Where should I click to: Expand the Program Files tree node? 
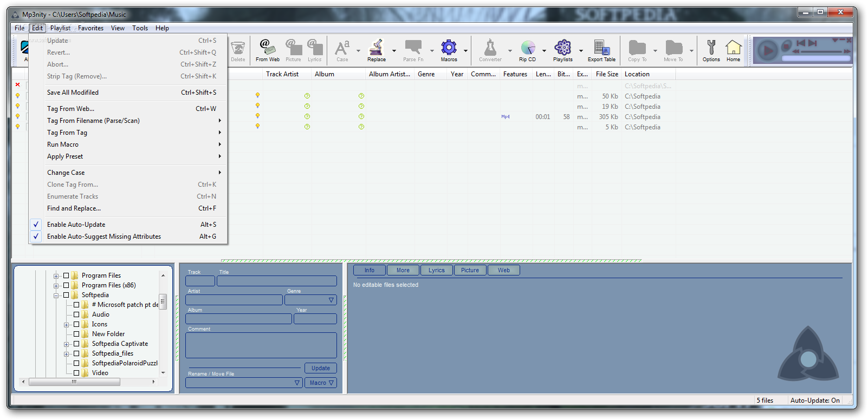click(x=56, y=276)
